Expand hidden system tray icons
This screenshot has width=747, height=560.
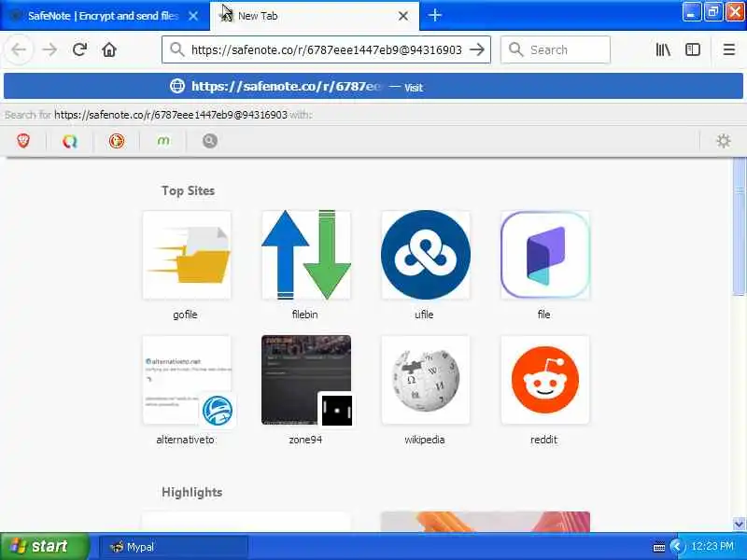click(676, 547)
